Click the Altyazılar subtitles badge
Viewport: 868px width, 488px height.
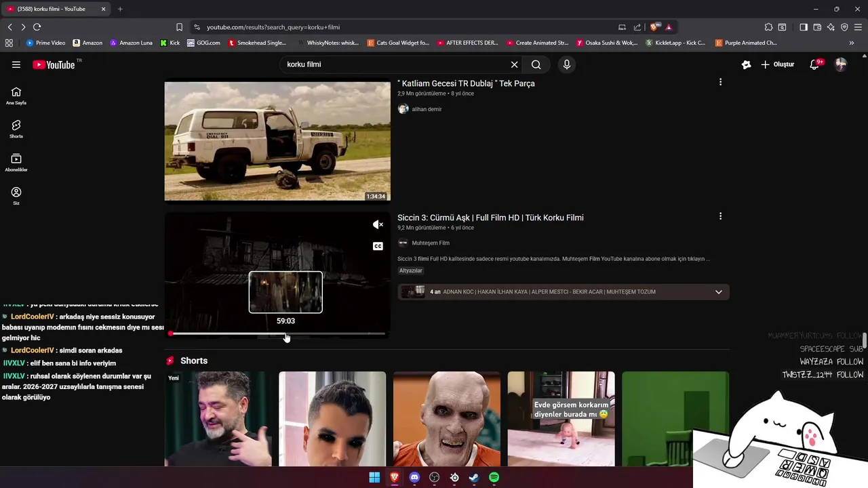[x=410, y=270]
